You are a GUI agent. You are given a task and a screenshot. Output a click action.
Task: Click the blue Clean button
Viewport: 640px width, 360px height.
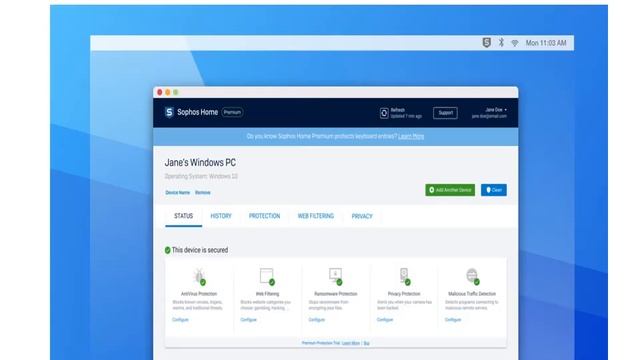point(493,190)
